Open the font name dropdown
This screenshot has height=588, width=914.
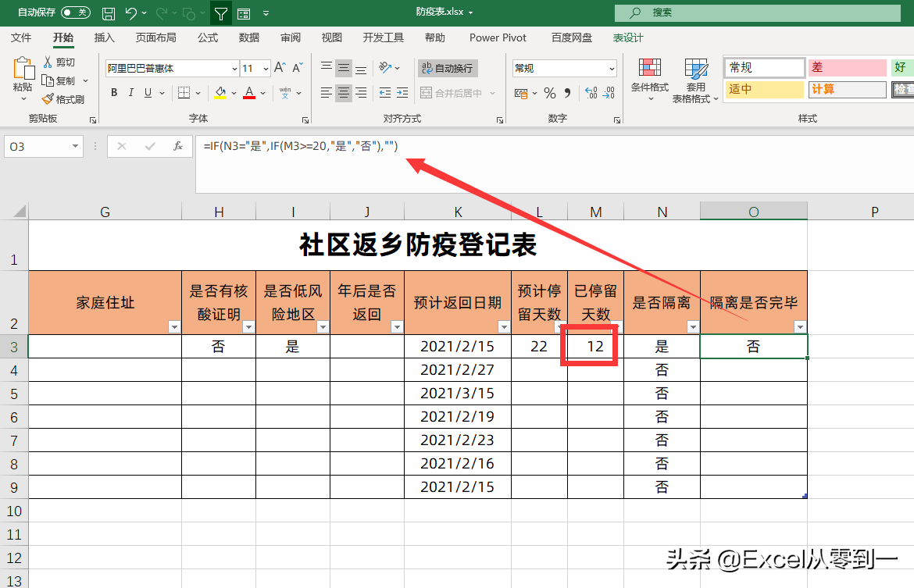coord(234,69)
